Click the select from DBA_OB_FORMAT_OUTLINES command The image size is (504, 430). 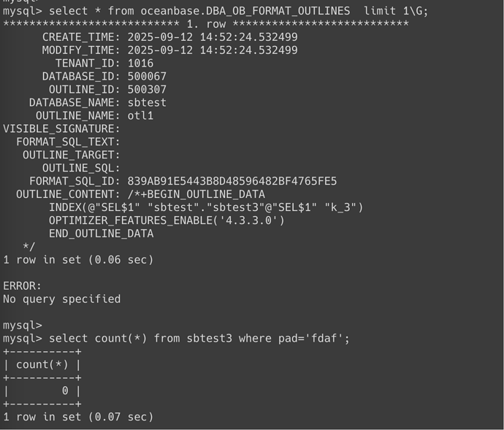pyautogui.click(x=239, y=11)
